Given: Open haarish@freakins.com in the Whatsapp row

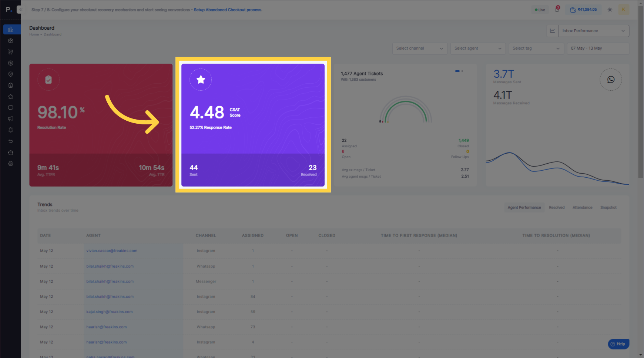Looking at the screenshot, I should (x=107, y=327).
